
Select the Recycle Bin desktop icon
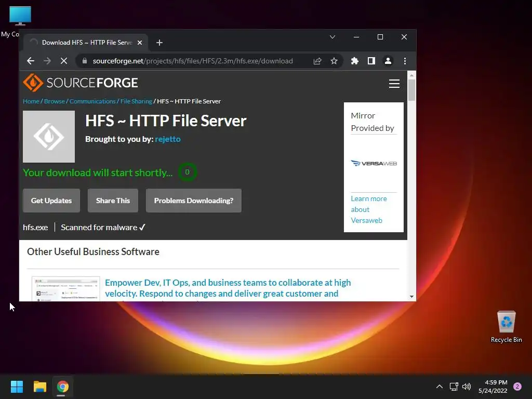pos(506,327)
